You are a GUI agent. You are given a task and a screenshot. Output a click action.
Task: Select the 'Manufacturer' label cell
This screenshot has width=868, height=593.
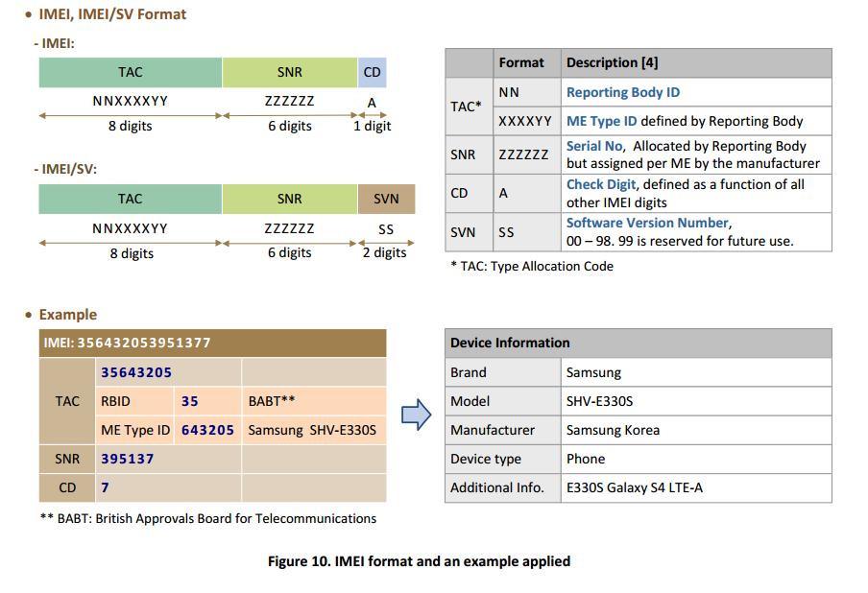click(x=503, y=431)
